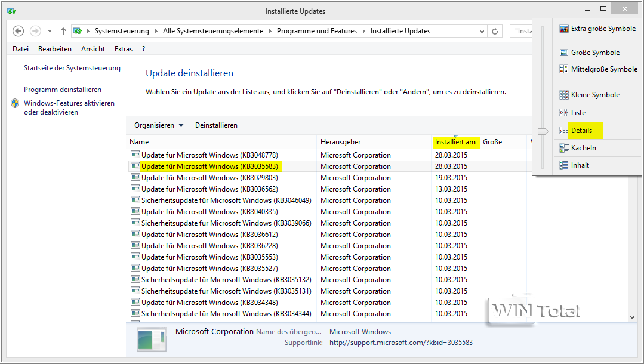The height and width of the screenshot is (364, 644).
Task: Click the view size slider handle
Action: tap(543, 131)
